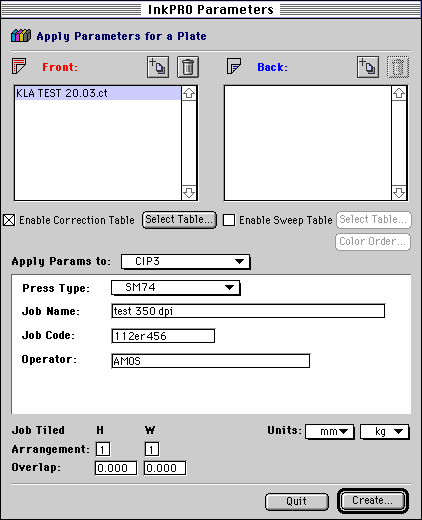
Task: Delete the selected Front file via trash icon
Action: pos(188,67)
